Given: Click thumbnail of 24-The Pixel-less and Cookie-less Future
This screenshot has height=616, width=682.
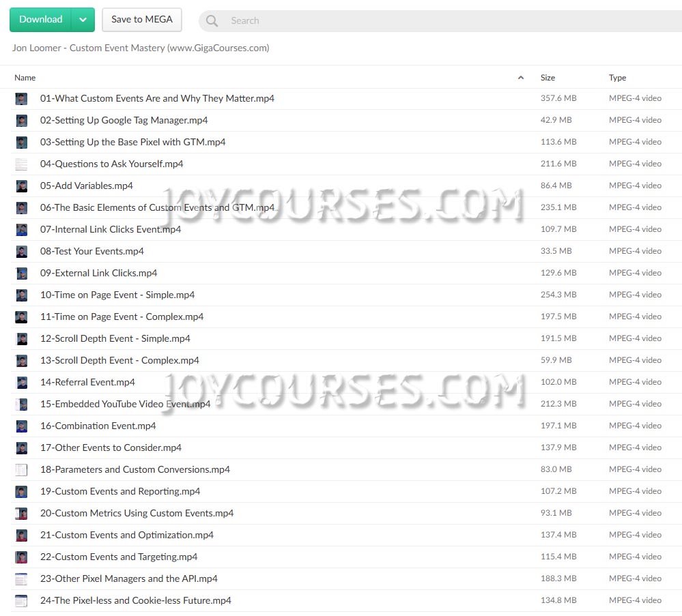Looking at the screenshot, I should (x=21, y=600).
